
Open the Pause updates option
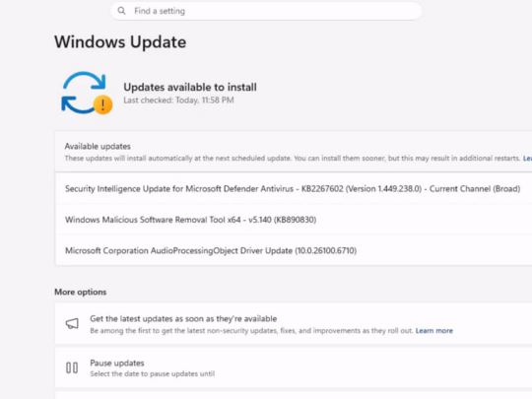click(x=294, y=367)
